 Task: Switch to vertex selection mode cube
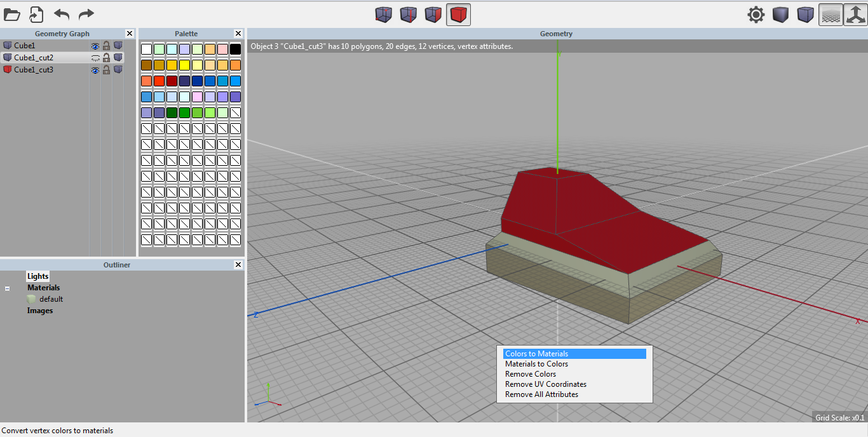click(x=383, y=14)
